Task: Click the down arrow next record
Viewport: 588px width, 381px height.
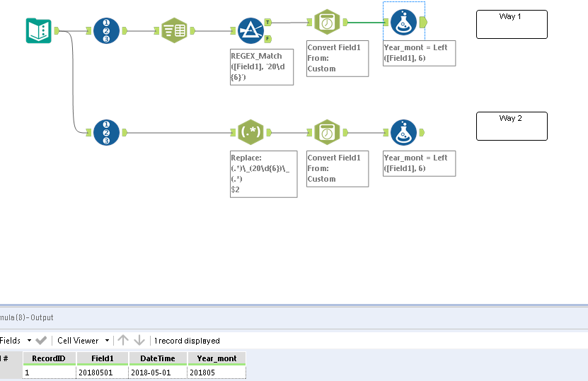Action: (139, 340)
